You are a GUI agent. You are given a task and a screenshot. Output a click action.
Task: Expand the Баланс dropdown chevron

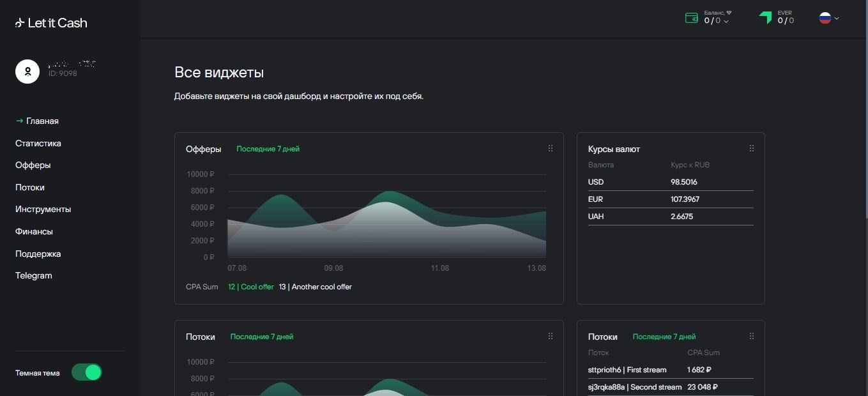pos(726,22)
